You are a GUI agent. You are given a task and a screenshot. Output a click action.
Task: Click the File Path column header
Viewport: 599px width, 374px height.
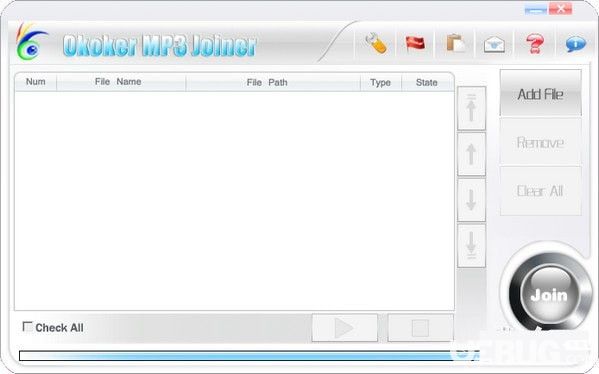pyautogui.click(x=273, y=82)
